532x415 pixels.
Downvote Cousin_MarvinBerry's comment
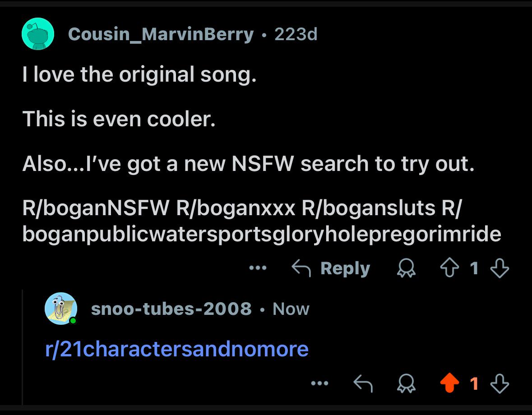pos(500,268)
